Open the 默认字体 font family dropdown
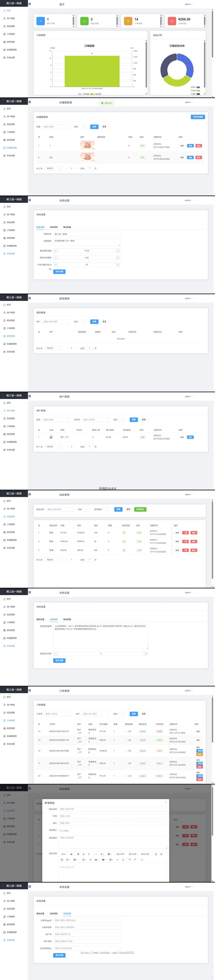 [x=133, y=854]
